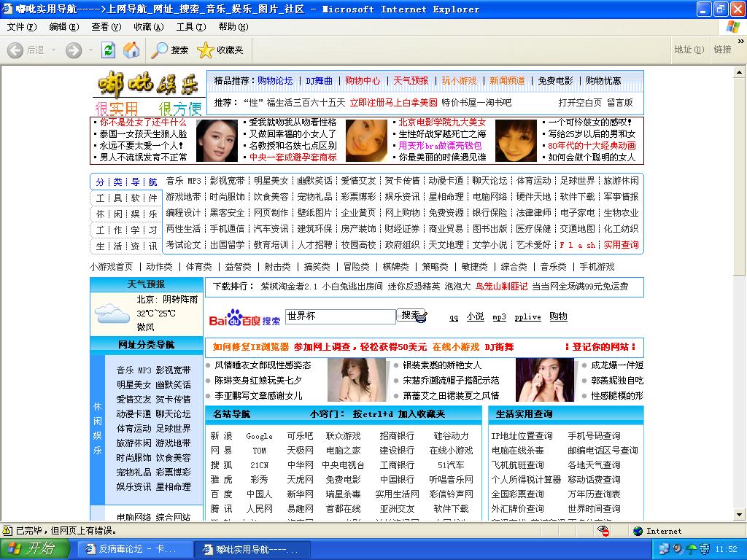The height and width of the screenshot is (560, 747).
Task: Click the script error warning icon in status bar
Action: click(x=8, y=531)
